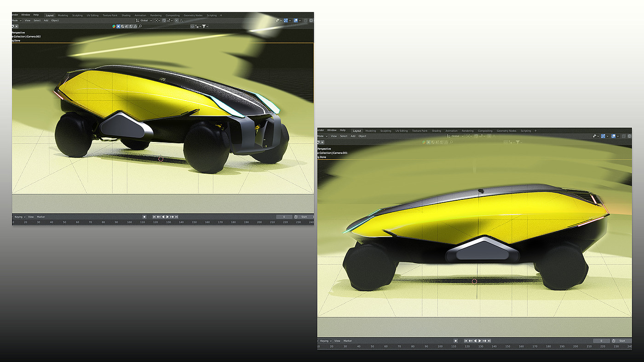Screen dimensions: 644x362
Task: Click the Start frame field in the Camera.002 window
Action: click(306, 217)
